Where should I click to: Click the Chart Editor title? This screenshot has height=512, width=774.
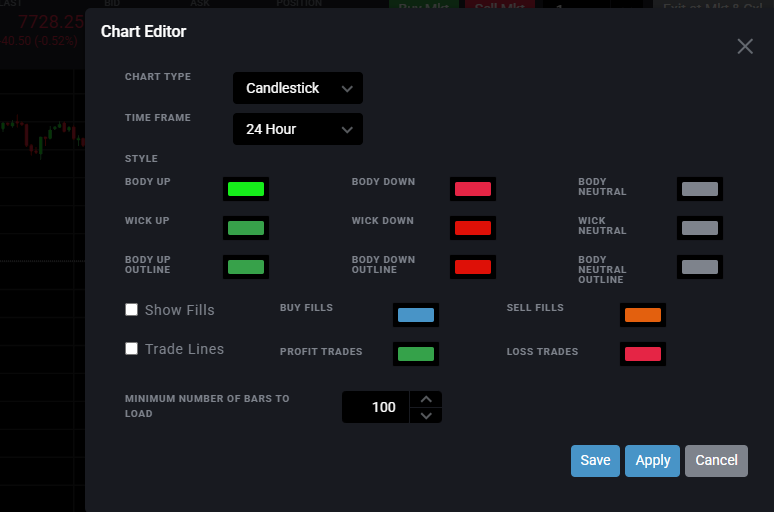coord(144,32)
